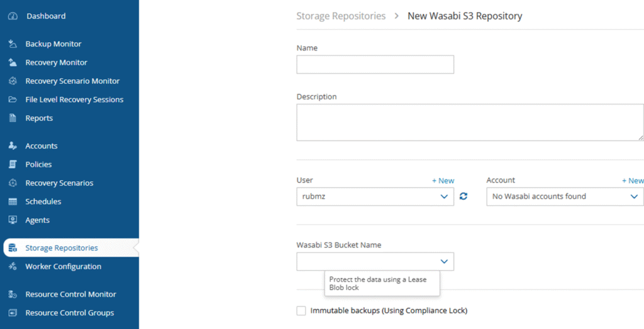This screenshot has height=329, width=644.
Task: Click the Dashboard gauge icon
Action: click(13, 16)
